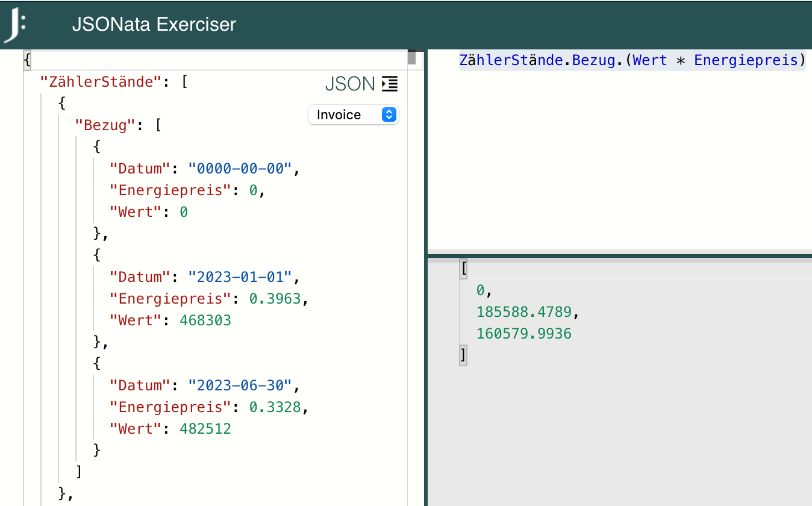Click the result value 0 in output
Screen dimensions: 812x506
pyautogui.click(x=480, y=290)
